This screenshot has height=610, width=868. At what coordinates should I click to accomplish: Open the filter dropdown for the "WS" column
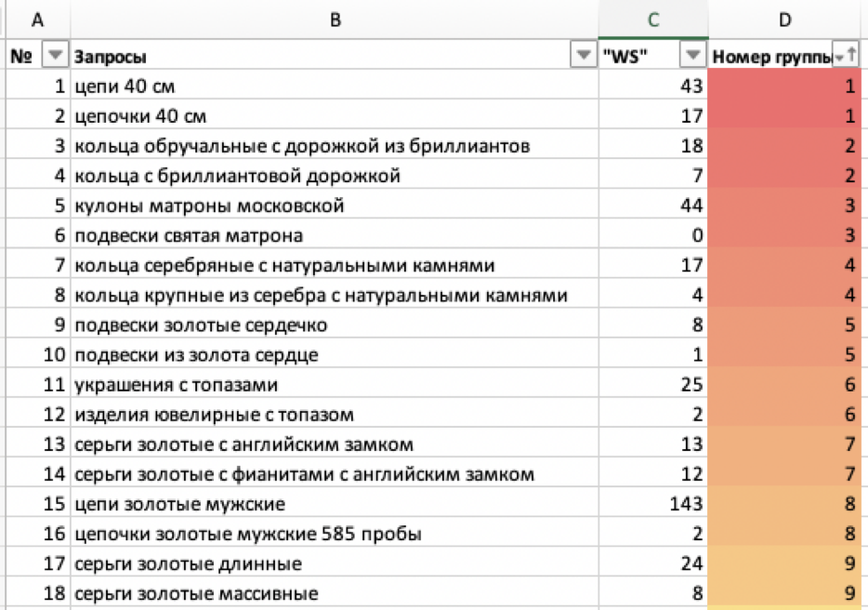coord(692,56)
